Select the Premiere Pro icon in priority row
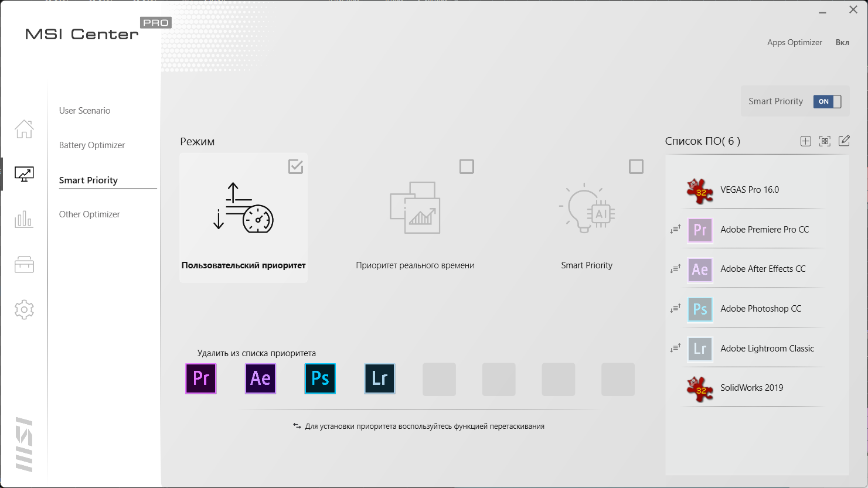868x488 pixels. click(x=201, y=378)
